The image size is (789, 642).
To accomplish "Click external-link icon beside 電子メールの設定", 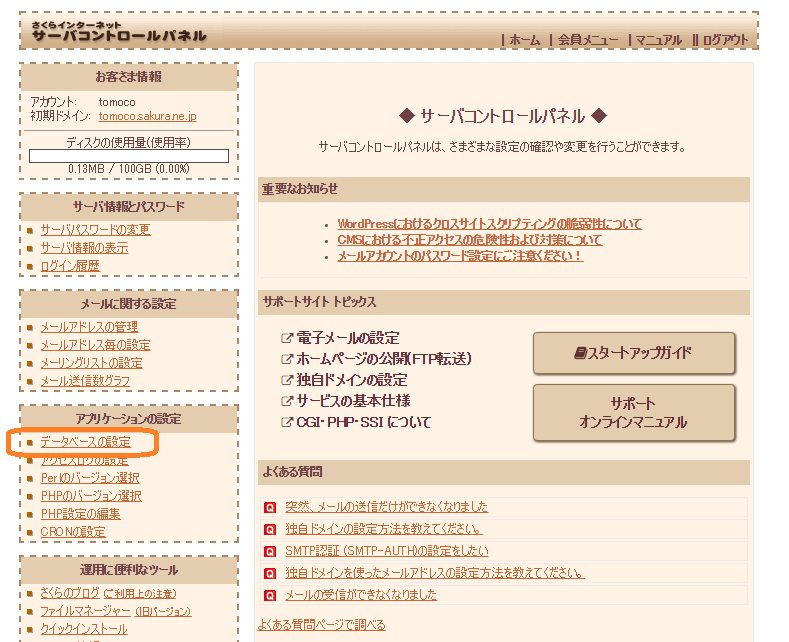I will point(286,338).
